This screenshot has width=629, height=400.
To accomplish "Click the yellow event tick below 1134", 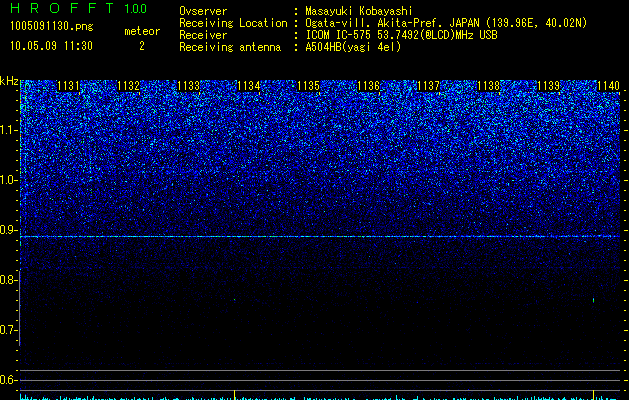I will (x=234, y=394).
